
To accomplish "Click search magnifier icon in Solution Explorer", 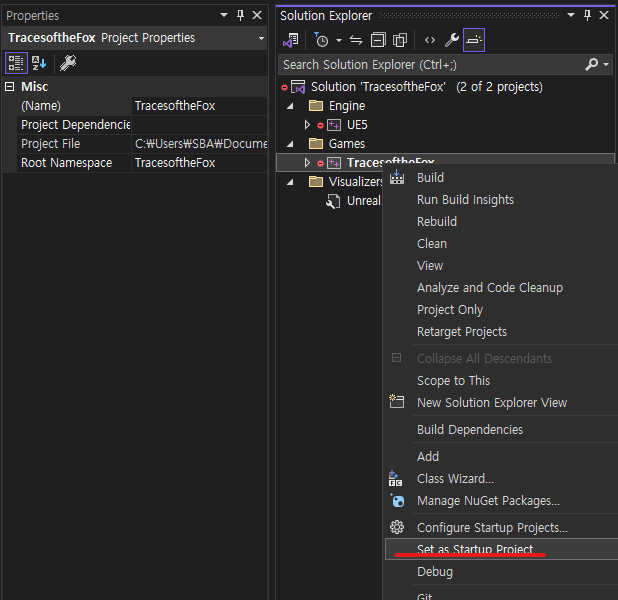I will pos(591,64).
